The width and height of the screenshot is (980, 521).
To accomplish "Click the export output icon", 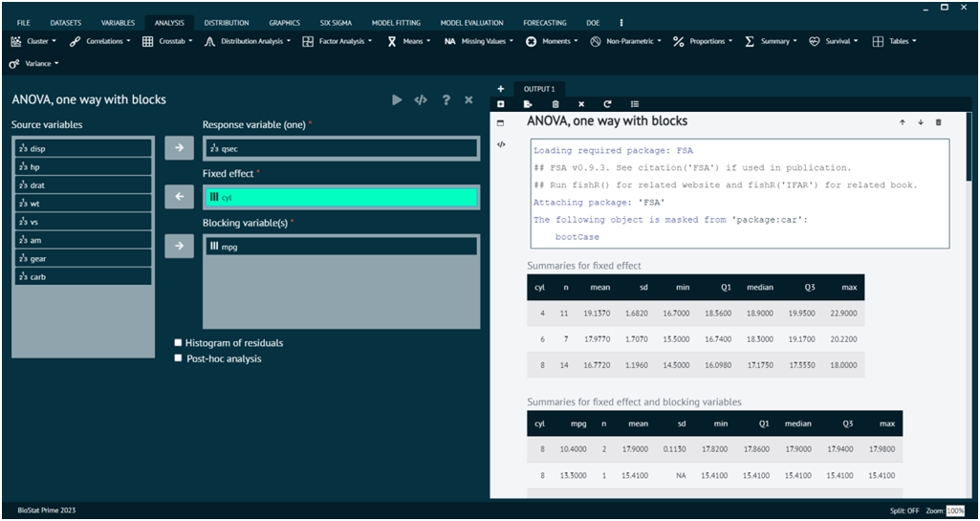I will [528, 104].
